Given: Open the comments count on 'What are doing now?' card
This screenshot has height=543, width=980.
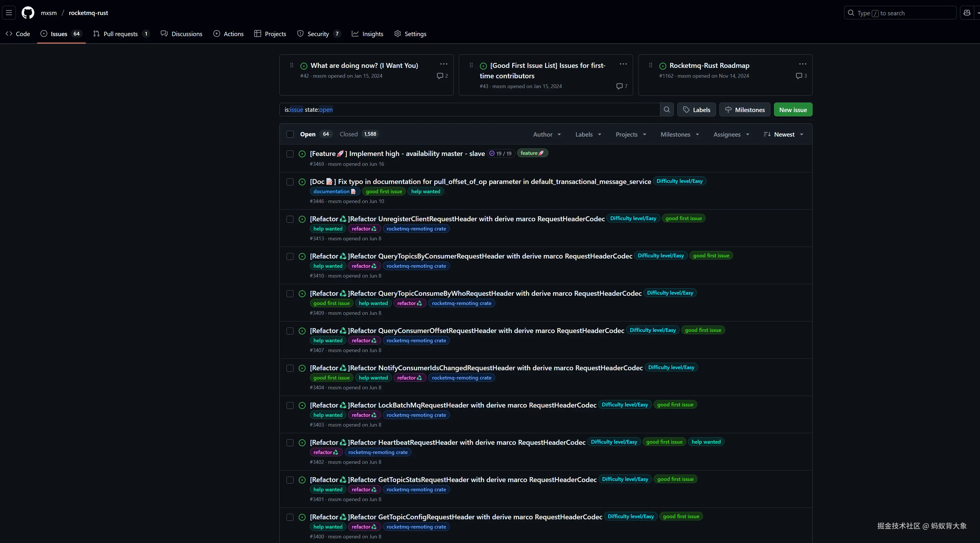Looking at the screenshot, I should 442,76.
